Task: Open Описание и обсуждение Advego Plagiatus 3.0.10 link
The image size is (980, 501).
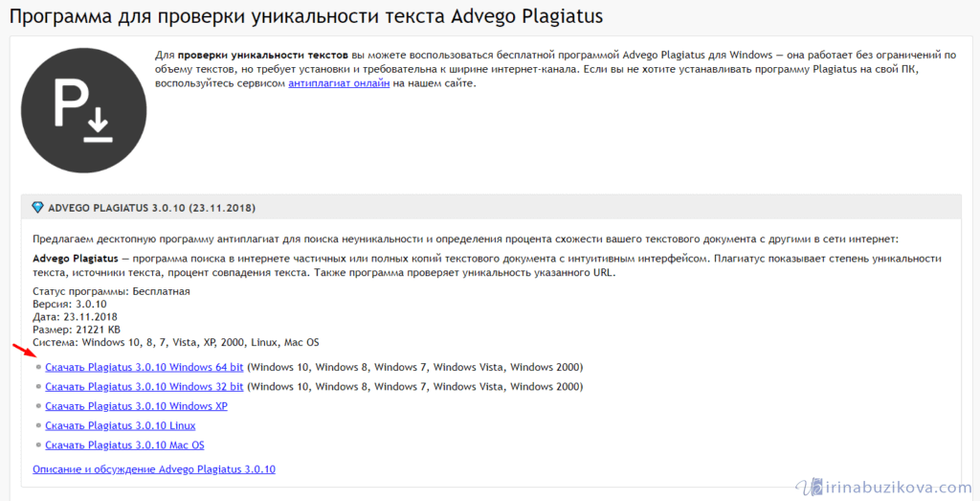Action: [153, 469]
